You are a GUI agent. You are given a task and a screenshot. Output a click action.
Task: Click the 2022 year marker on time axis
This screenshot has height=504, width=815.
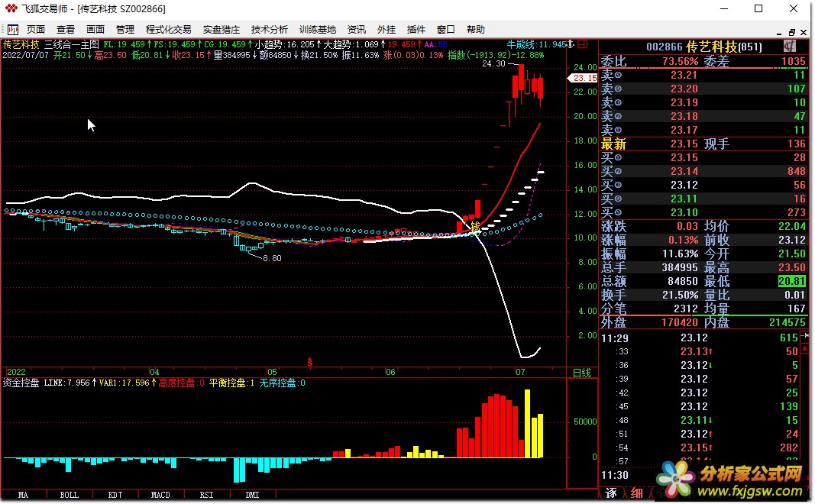16,372
